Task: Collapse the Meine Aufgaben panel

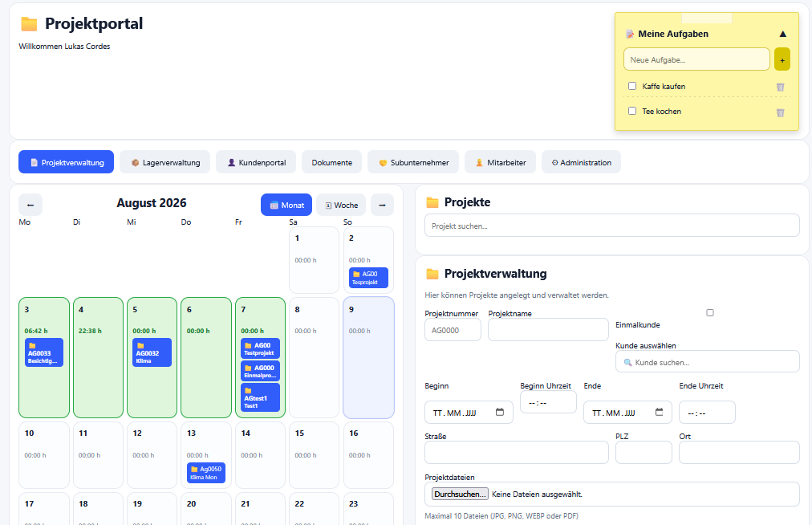Action: (x=782, y=35)
